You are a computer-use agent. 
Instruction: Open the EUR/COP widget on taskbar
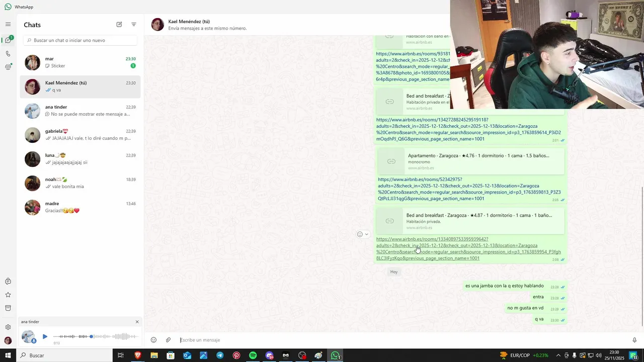point(524,355)
